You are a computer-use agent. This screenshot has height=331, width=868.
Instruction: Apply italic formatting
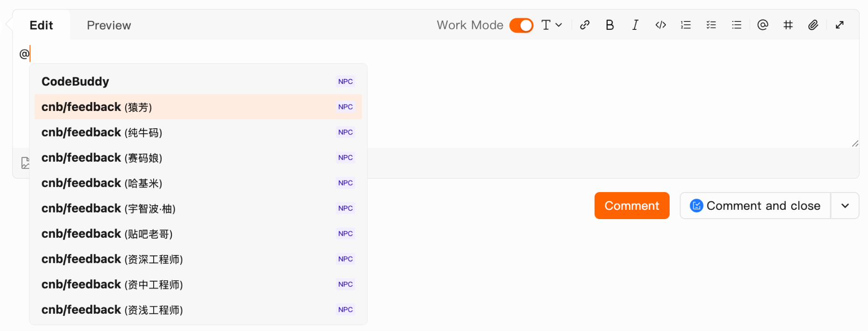(635, 25)
